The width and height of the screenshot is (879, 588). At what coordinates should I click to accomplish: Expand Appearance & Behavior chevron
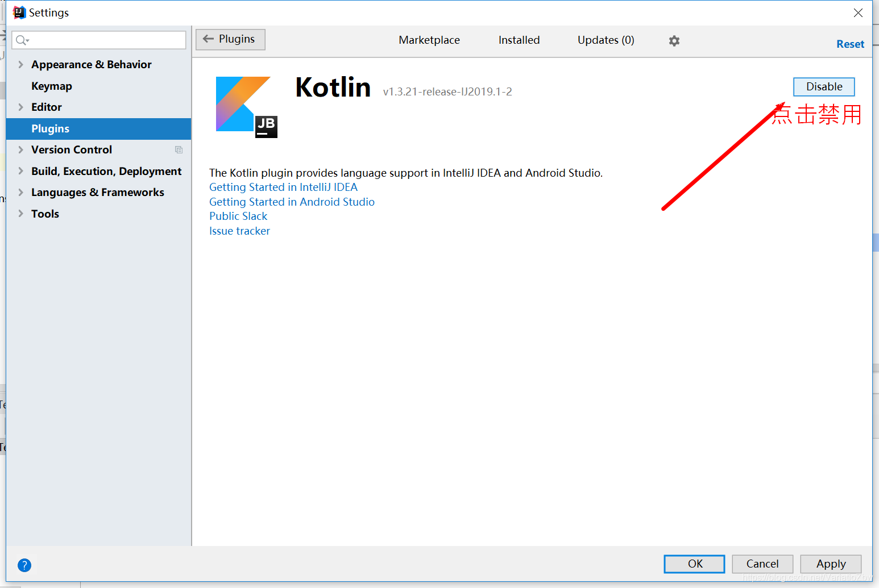[20, 65]
